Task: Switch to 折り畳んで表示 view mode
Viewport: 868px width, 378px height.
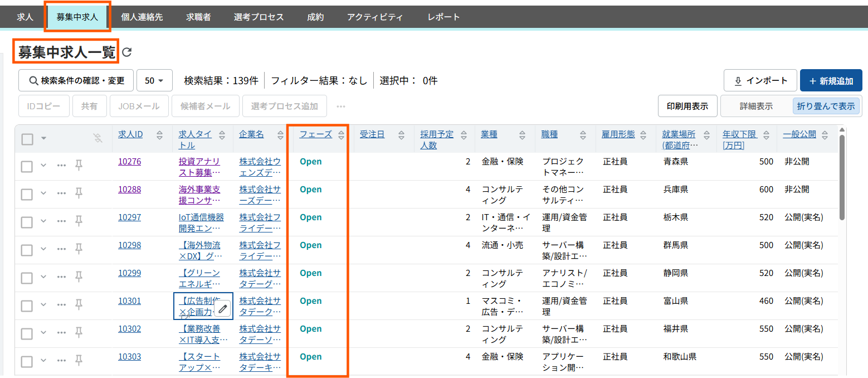Action: coord(826,106)
